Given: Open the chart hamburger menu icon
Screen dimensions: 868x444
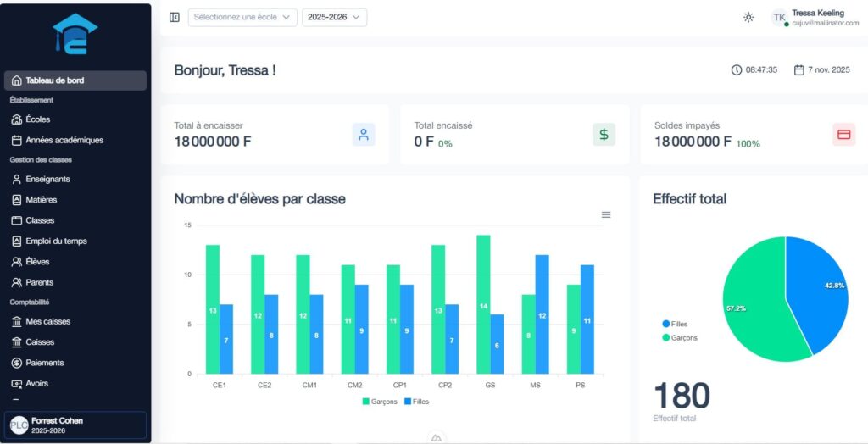Looking at the screenshot, I should tap(606, 214).
